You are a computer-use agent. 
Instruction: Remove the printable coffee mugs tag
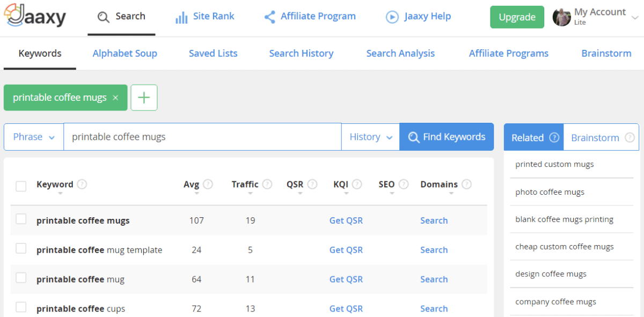[x=115, y=98]
